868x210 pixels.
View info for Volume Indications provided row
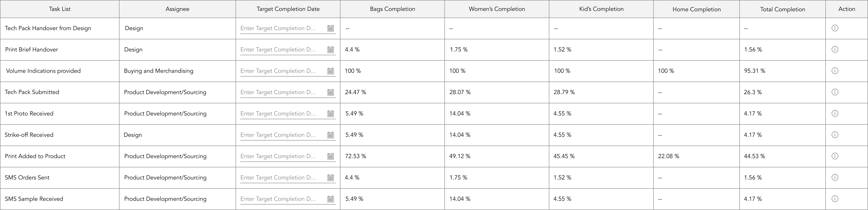click(x=835, y=70)
